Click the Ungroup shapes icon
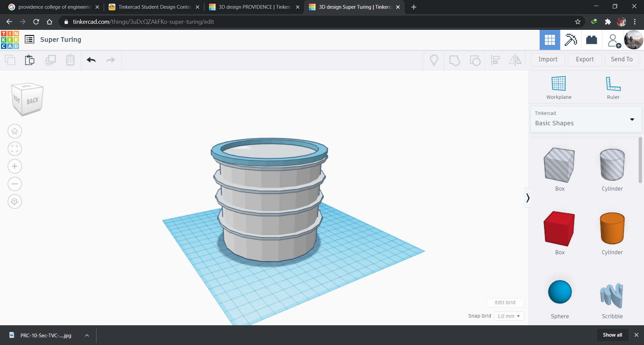Viewport: 644px width, 345px height. point(475,60)
